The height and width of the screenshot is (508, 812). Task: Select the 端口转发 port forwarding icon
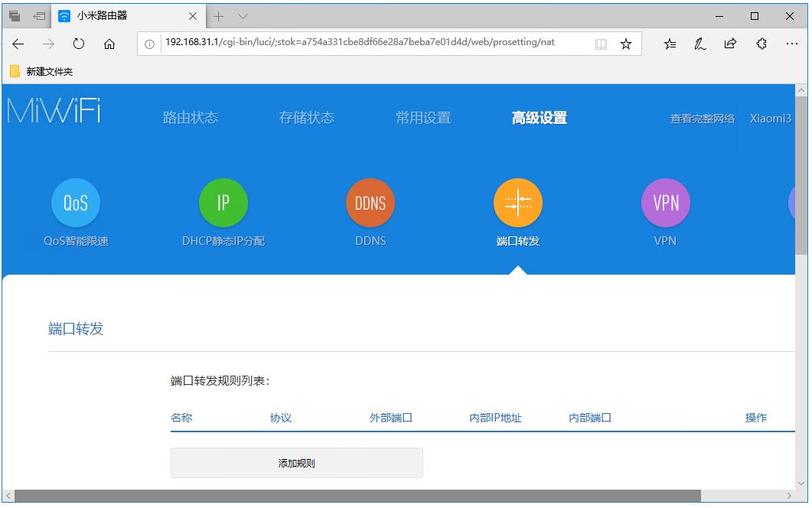(517, 202)
